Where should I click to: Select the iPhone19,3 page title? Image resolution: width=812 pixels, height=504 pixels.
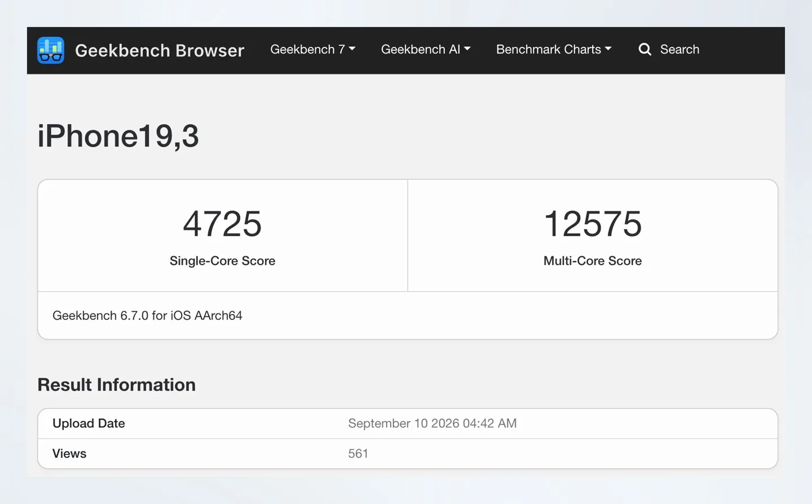(x=118, y=136)
